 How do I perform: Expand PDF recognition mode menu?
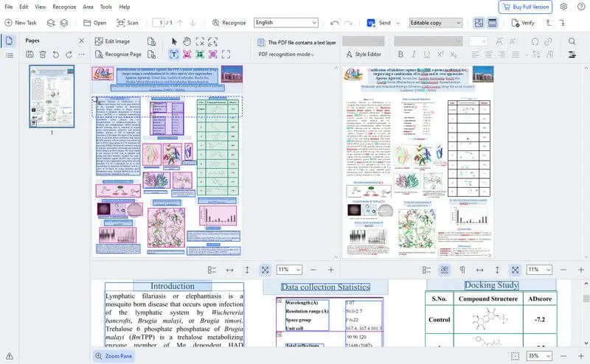tap(286, 55)
